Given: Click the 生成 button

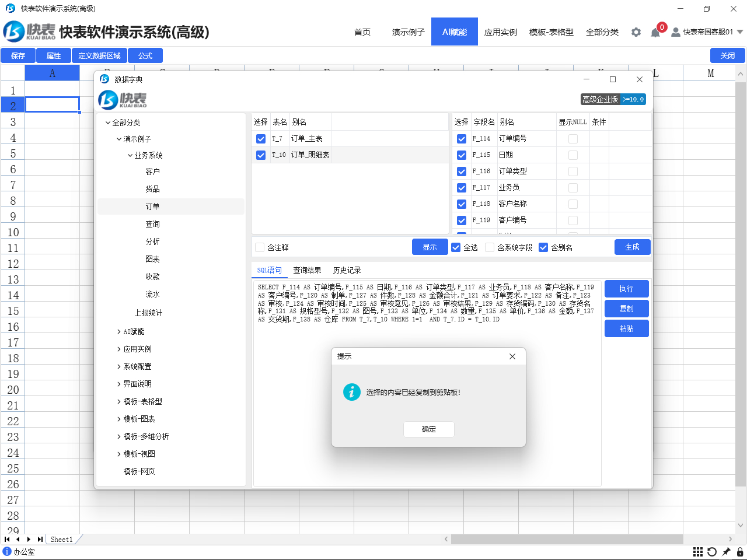Looking at the screenshot, I should (633, 247).
